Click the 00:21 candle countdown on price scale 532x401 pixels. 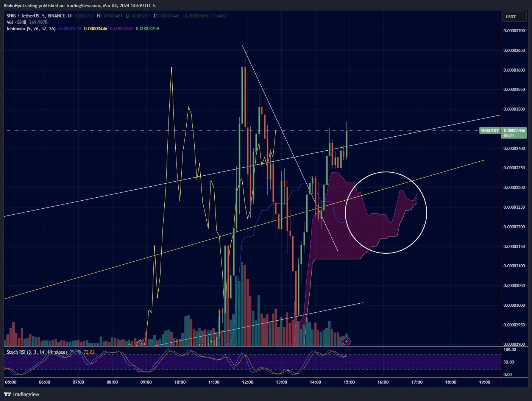509,136
